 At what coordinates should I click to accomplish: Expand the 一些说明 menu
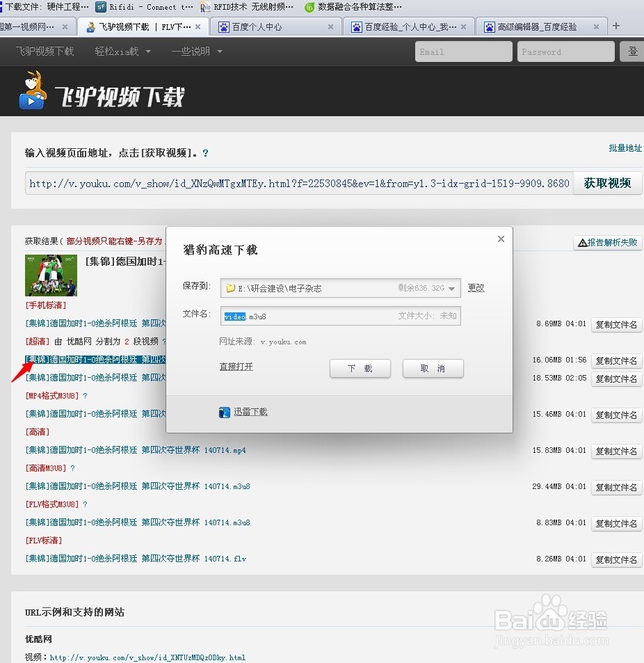[197, 51]
